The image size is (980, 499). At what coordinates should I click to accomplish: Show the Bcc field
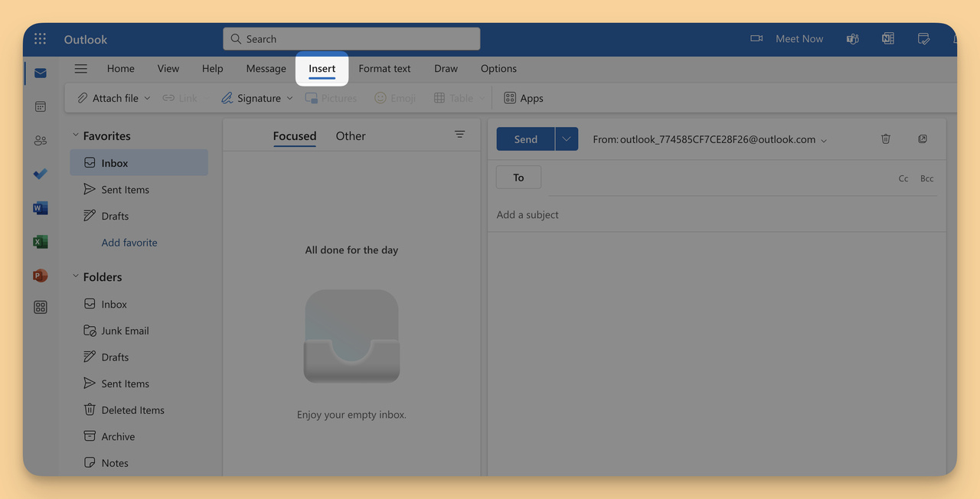[x=926, y=178]
